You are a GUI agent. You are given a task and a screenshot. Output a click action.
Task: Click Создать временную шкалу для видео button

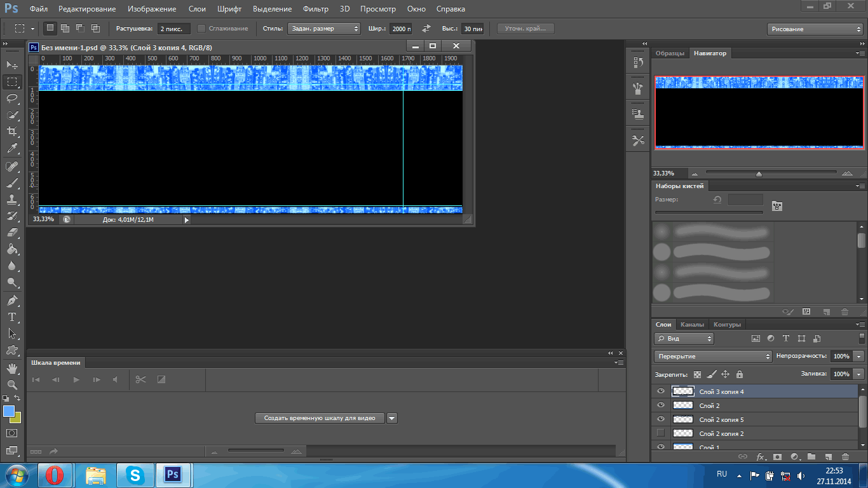(x=320, y=418)
